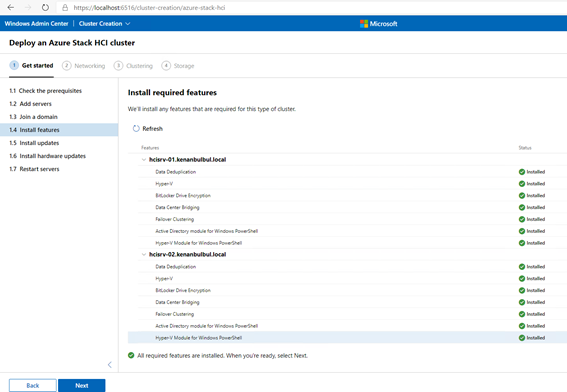Click the browser back arrow
The width and height of the screenshot is (567, 392).
point(11,7)
